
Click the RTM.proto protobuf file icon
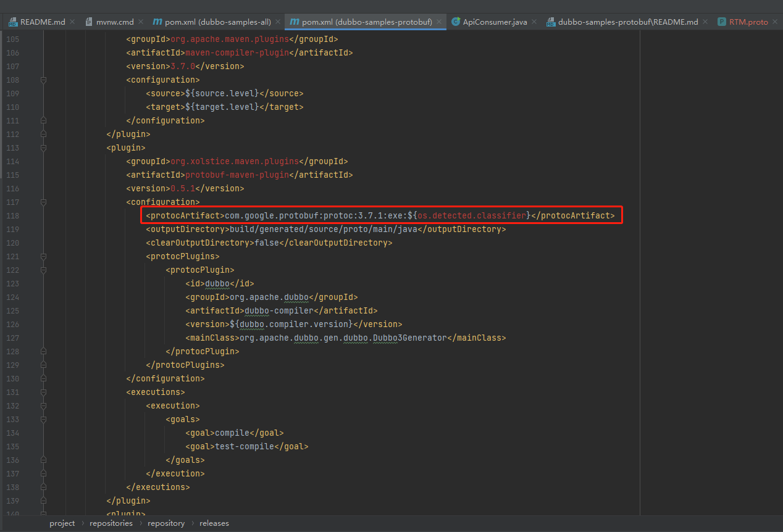click(x=722, y=22)
